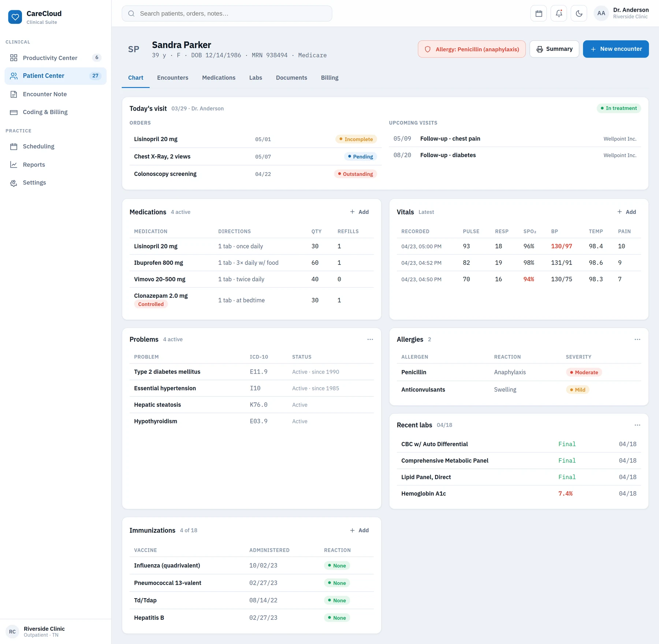Open Scheduling in the sidebar
Screen dimensions: 659x644
[x=56, y=147]
